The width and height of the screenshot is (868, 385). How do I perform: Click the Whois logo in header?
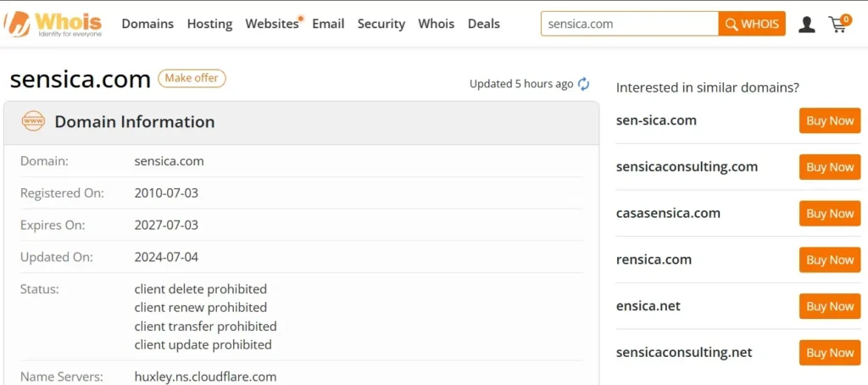(53, 24)
